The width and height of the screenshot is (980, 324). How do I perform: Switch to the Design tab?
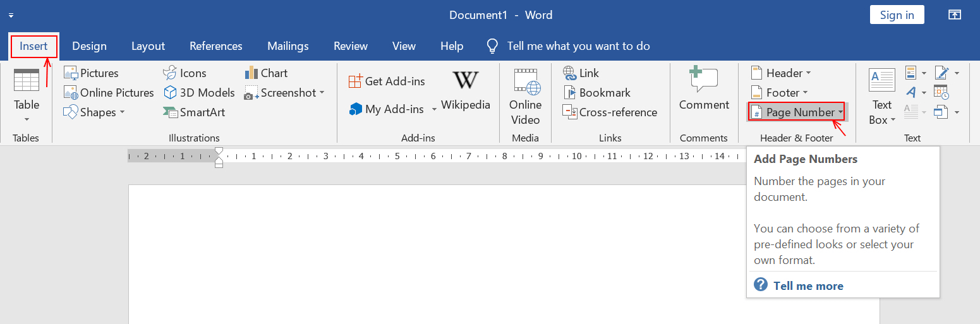point(89,46)
